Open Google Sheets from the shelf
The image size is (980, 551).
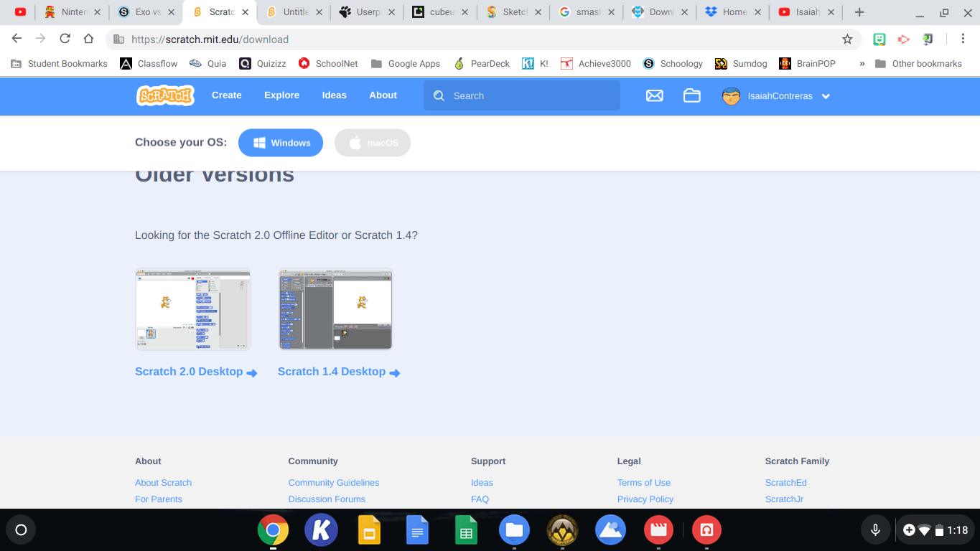click(x=466, y=530)
